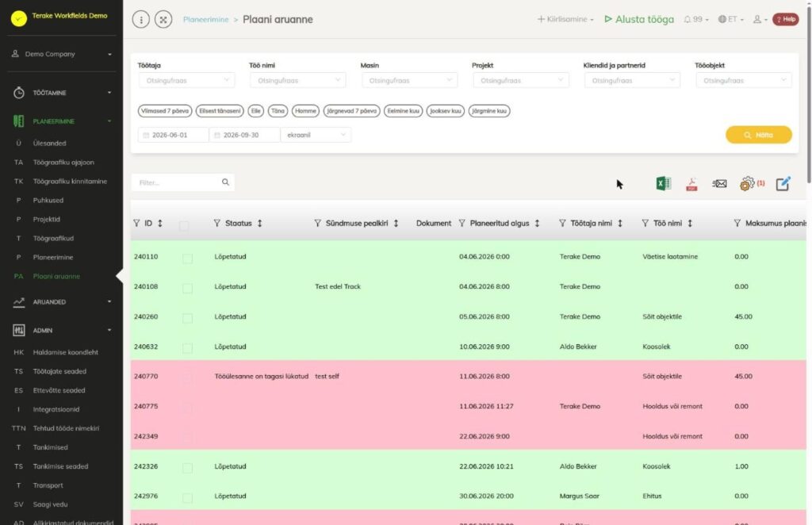Toggle fullscreen expand icon in header
Viewport: 812px width, 525px height.
click(x=163, y=20)
